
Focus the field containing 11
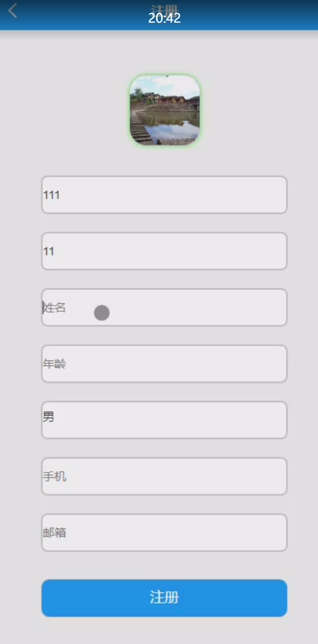point(164,251)
